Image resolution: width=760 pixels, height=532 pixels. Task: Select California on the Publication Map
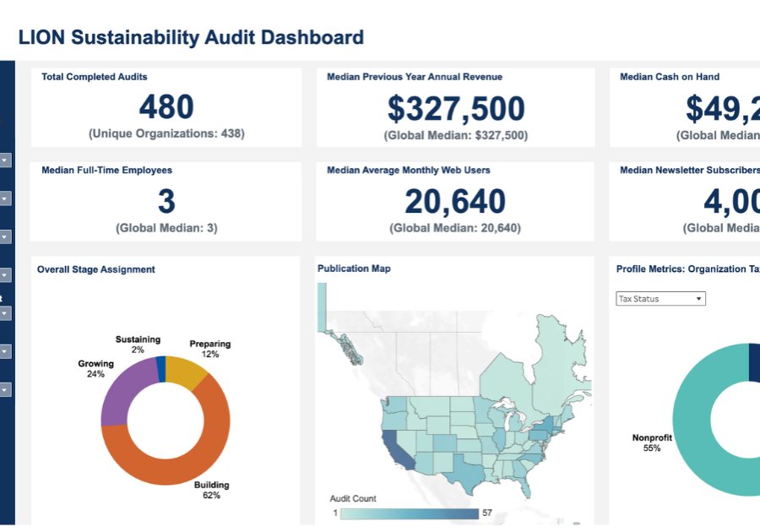399,451
